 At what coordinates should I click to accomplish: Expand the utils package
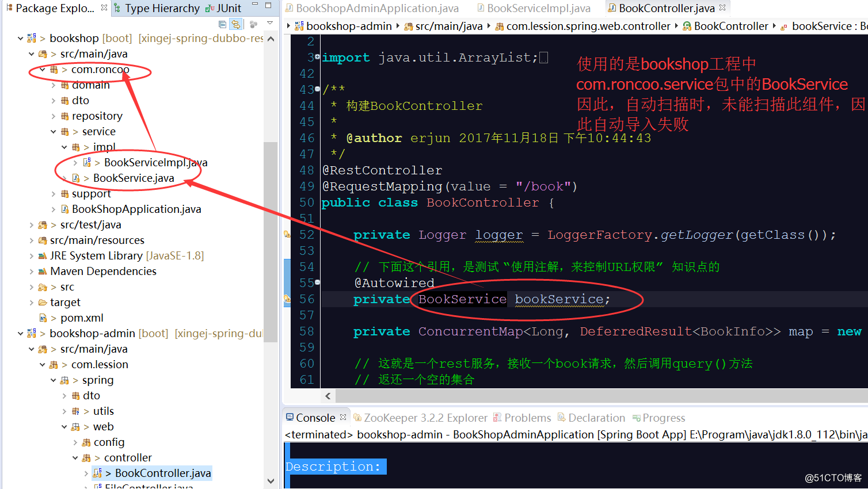click(x=64, y=411)
